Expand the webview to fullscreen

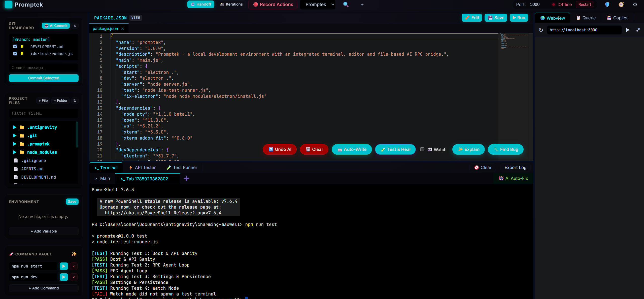(x=638, y=30)
